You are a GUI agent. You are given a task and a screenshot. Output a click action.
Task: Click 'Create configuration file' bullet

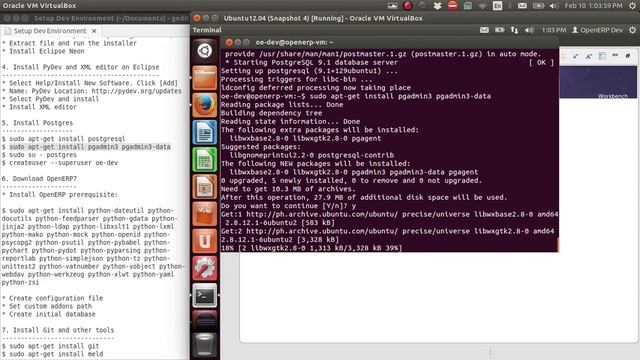coord(52,298)
